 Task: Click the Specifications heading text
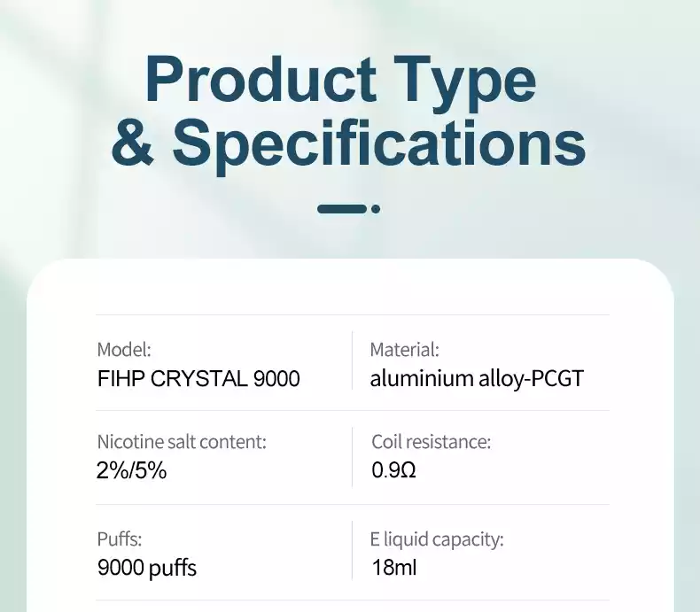[379, 145]
